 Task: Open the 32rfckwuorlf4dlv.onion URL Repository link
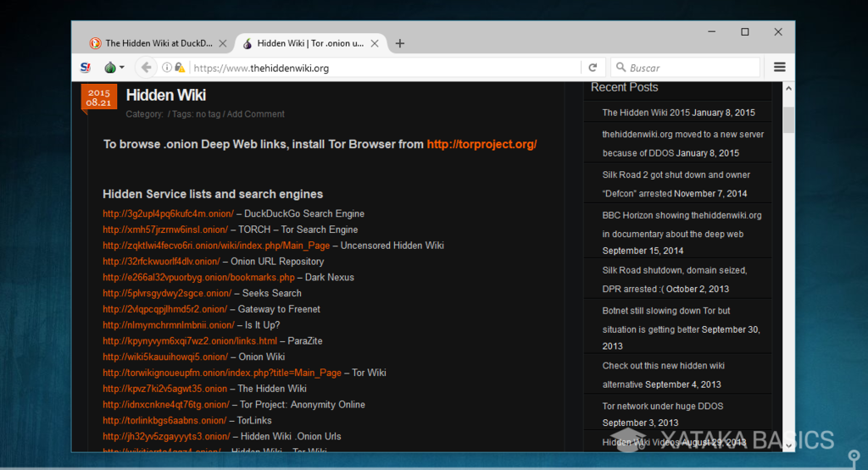coord(162,262)
